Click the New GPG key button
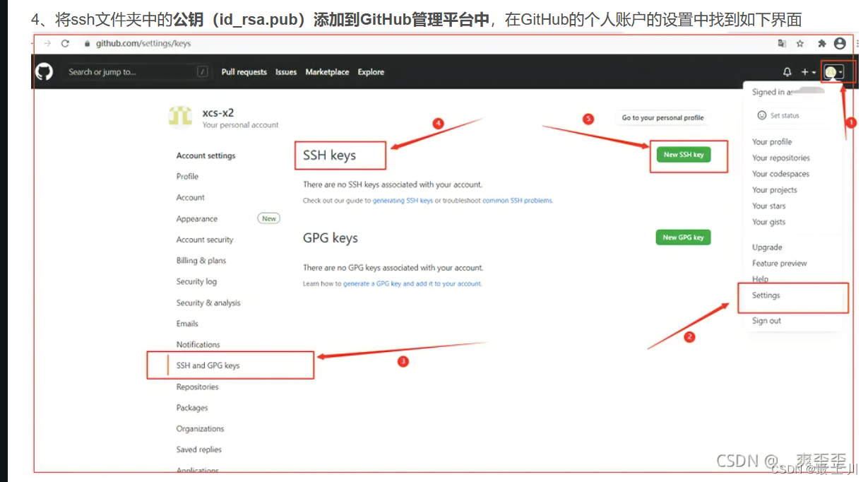The image size is (868, 482). click(683, 237)
